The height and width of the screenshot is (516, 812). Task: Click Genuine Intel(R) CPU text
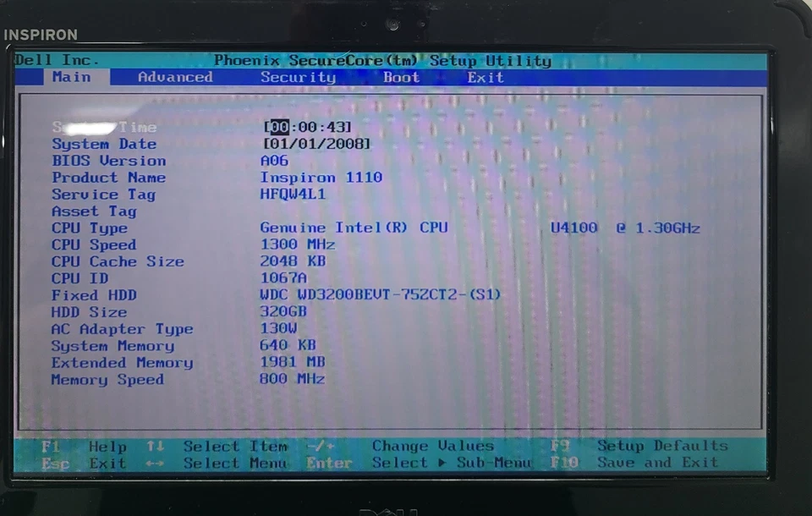tap(354, 228)
